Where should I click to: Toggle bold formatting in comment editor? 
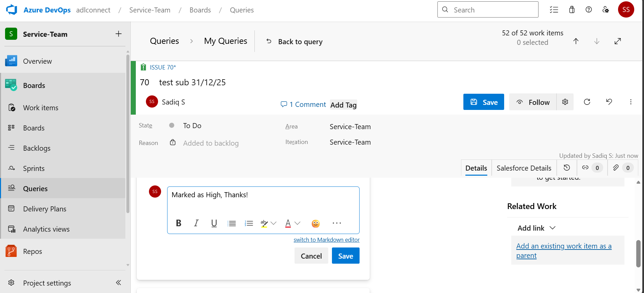pyautogui.click(x=179, y=223)
